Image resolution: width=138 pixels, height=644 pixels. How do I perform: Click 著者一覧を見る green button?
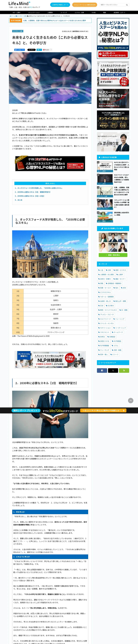pyautogui.click(x=113, y=255)
